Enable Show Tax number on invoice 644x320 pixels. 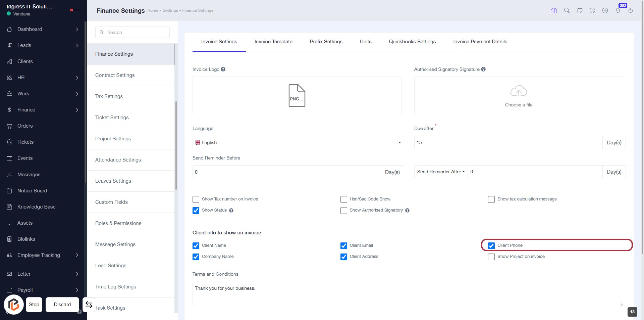click(x=196, y=199)
